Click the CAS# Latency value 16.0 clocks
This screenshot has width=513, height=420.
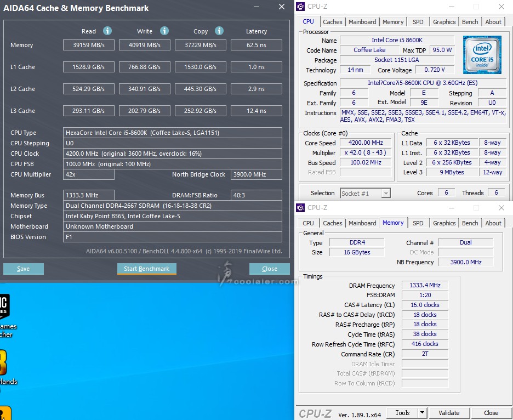[x=425, y=305]
